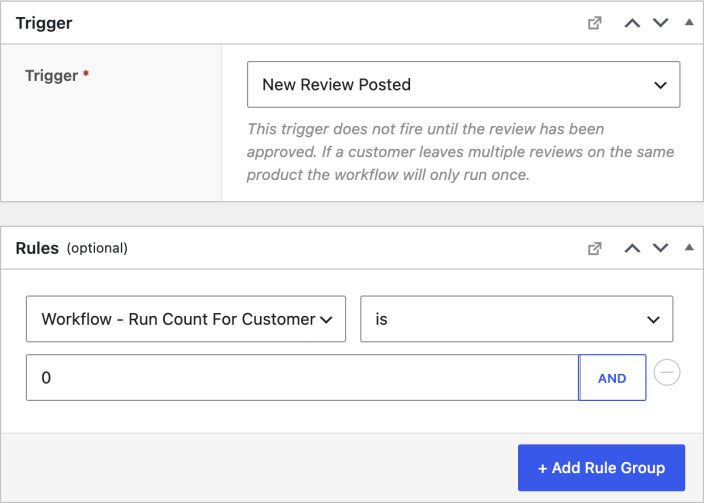This screenshot has width=704, height=503.
Task: Click the AND button to add a rule
Action: (612, 378)
